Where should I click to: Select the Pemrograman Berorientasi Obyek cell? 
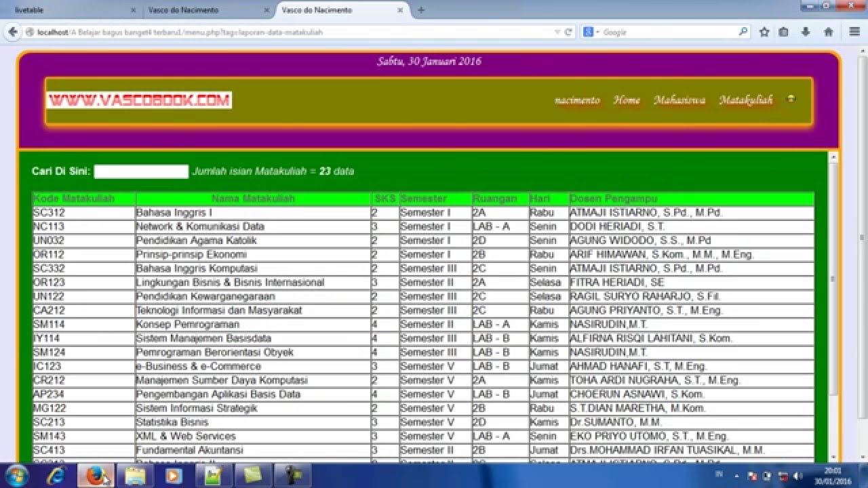coord(253,352)
